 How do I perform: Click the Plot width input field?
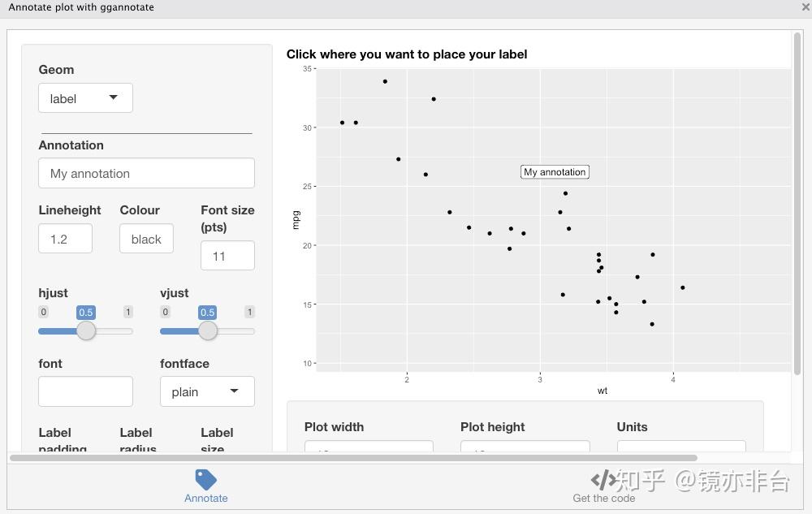[369, 447]
